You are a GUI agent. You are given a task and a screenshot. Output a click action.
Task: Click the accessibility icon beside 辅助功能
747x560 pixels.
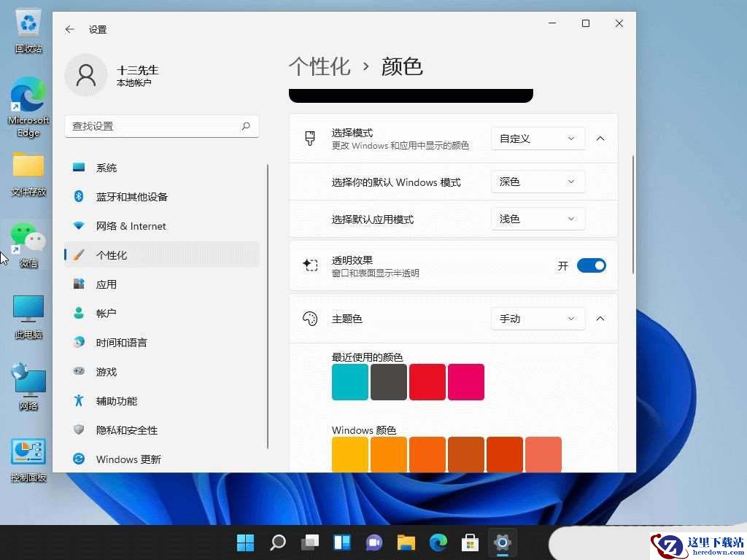[x=79, y=400]
